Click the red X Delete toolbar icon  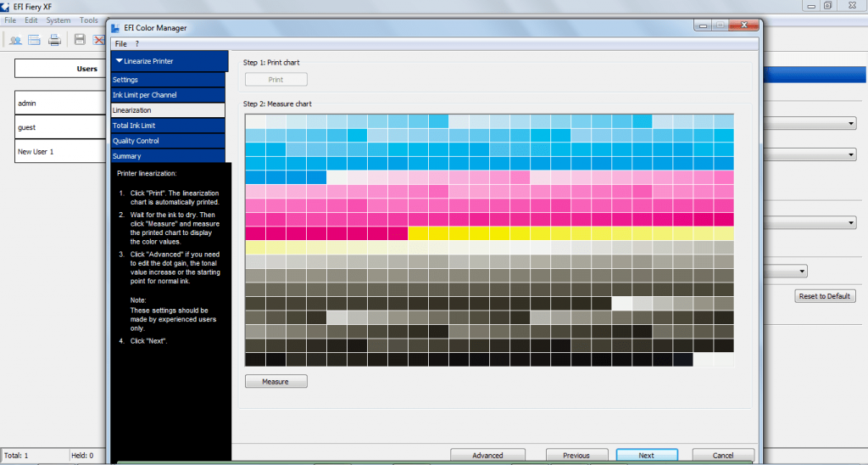(x=99, y=40)
